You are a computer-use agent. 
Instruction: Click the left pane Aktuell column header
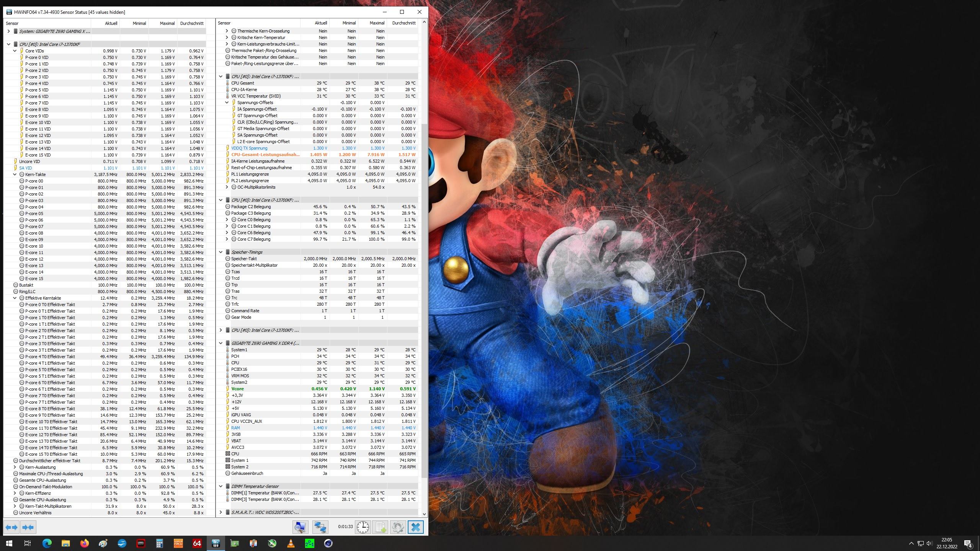106,23
